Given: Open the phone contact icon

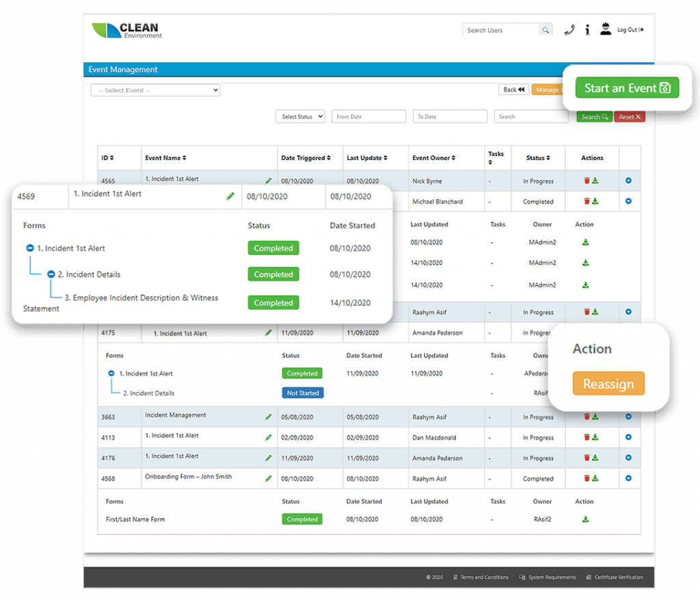Looking at the screenshot, I should pyautogui.click(x=569, y=30).
